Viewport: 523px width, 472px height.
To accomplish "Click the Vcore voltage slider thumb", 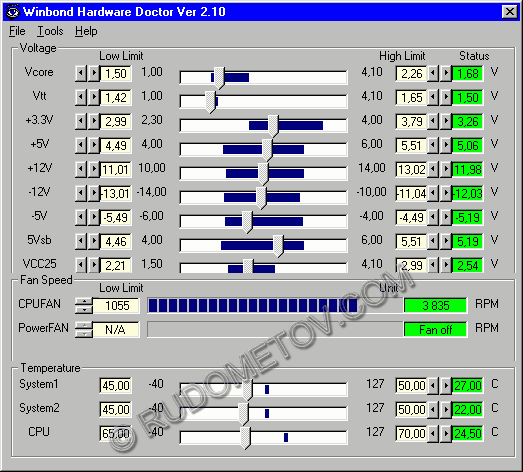I will pos(219,77).
